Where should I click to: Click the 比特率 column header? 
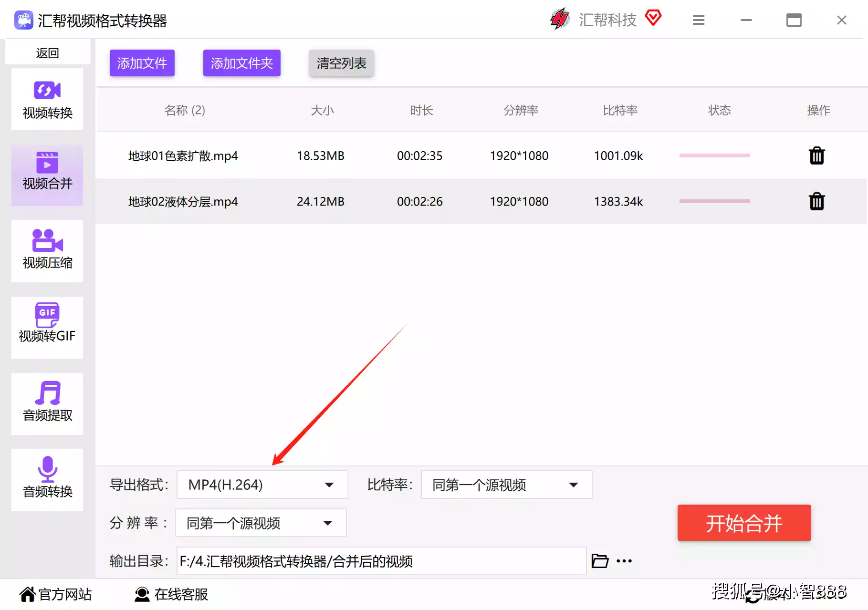click(620, 110)
